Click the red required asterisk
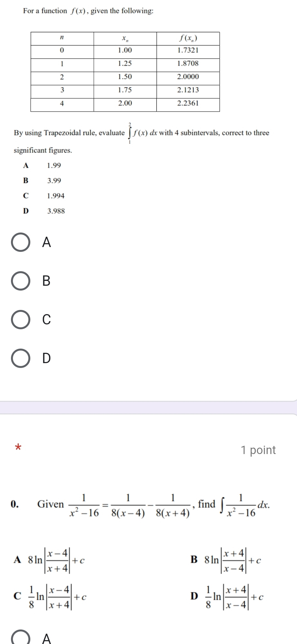Viewport: 297px width, 644px height. click(18, 447)
